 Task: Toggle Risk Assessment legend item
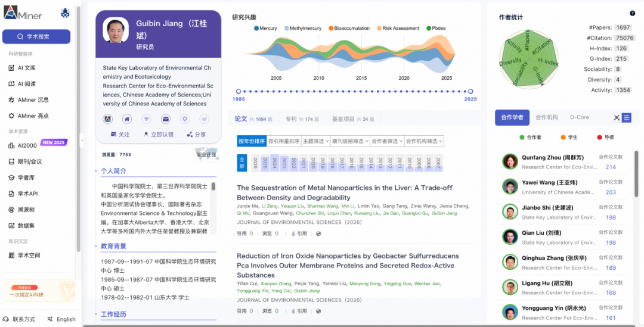pos(398,29)
